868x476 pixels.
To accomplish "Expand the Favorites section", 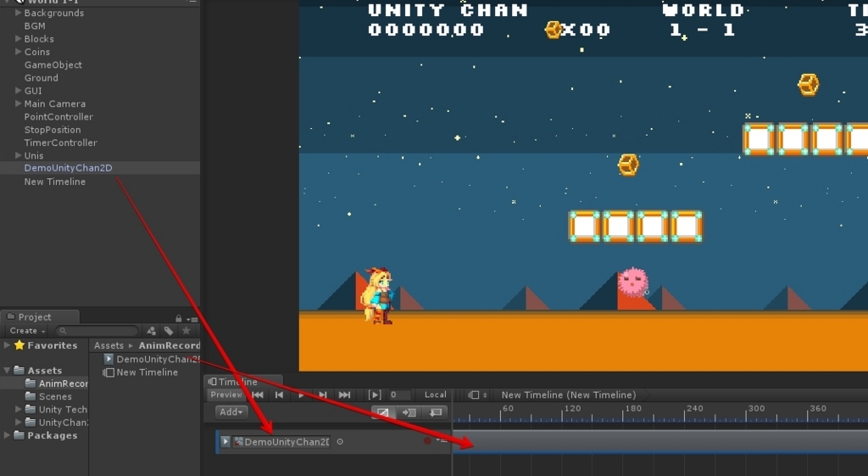I will pos(7,345).
